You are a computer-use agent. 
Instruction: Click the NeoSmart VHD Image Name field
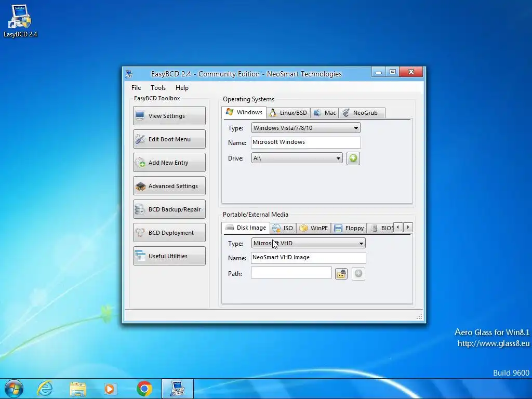pos(309,258)
